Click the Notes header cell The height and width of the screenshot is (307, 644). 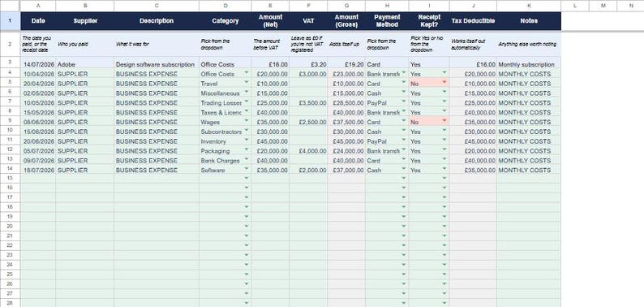(x=529, y=21)
